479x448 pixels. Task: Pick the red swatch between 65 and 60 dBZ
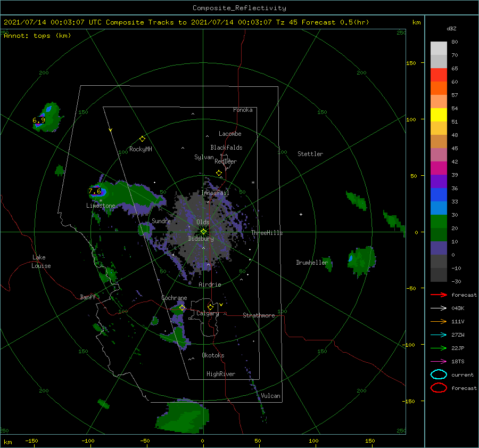pyautogui.click(x=439, y=75)
